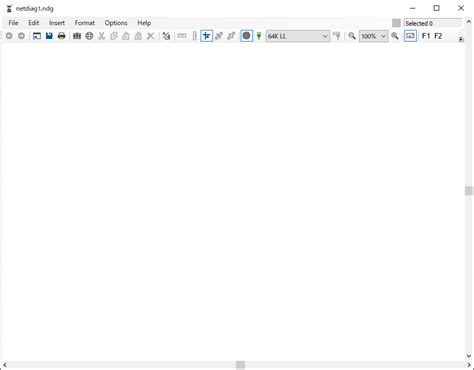Click the vertical scrollbar down arrow
This screenshot has width=474, height=370.
(469, 356)
